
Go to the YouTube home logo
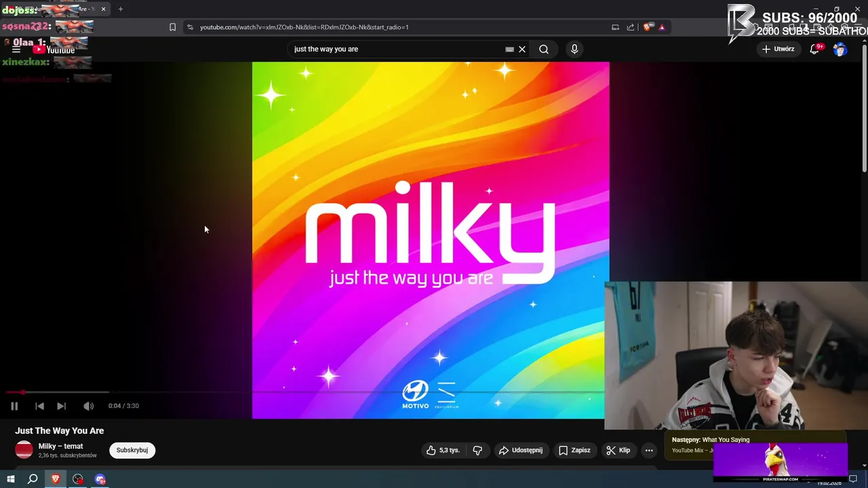point(54,49)
